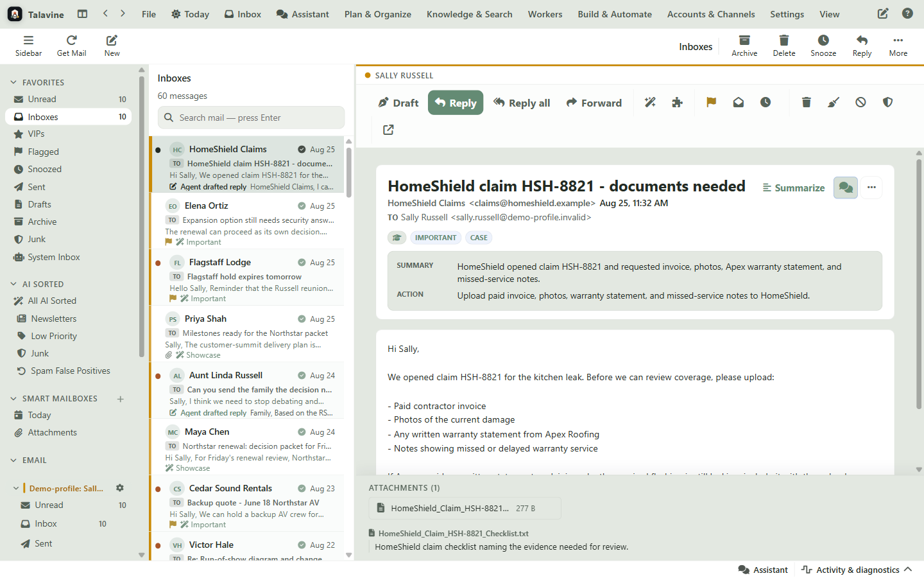This screenshot has height=578, width=924.
Task: Click the green Reply button
Action: coord(456,103)
